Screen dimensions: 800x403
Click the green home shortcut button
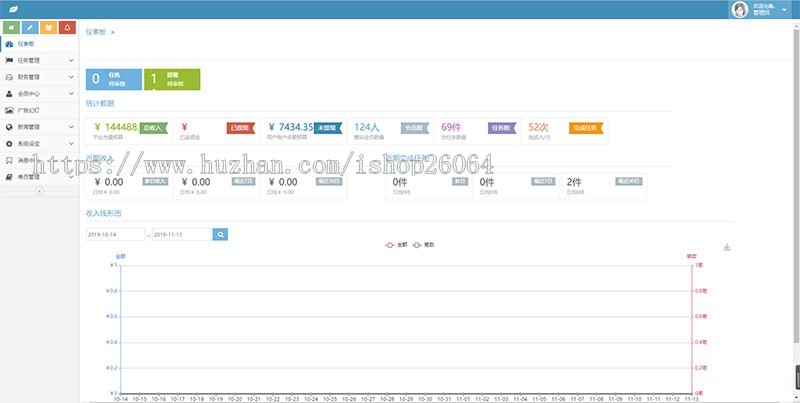pyautogui.click(x=11, y=28)
